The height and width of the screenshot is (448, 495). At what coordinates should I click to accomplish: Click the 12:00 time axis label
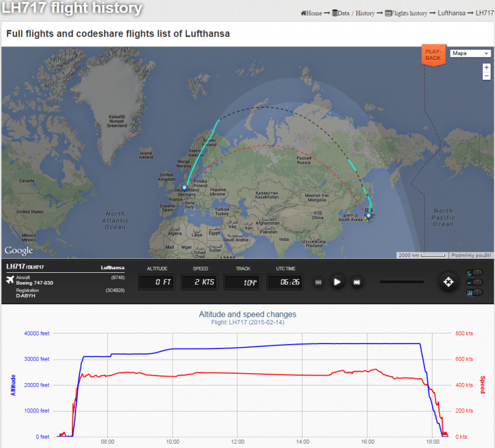(x=238, y=442)
